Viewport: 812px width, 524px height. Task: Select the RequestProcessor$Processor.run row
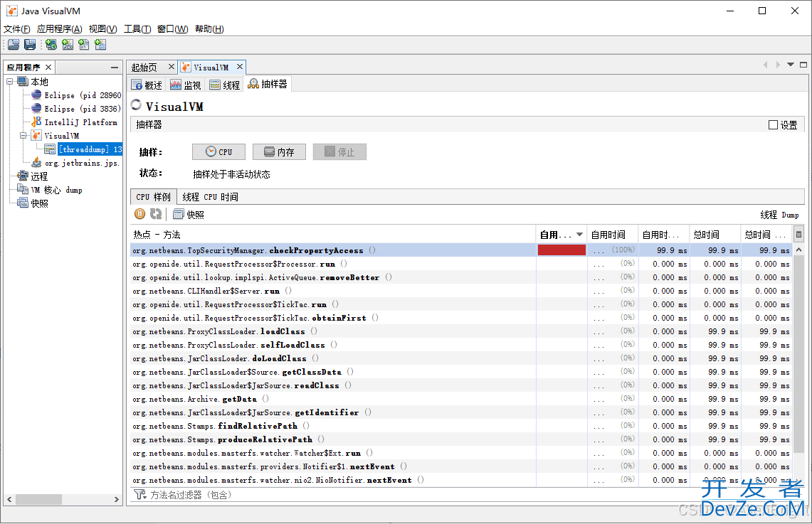pos(462,264)
